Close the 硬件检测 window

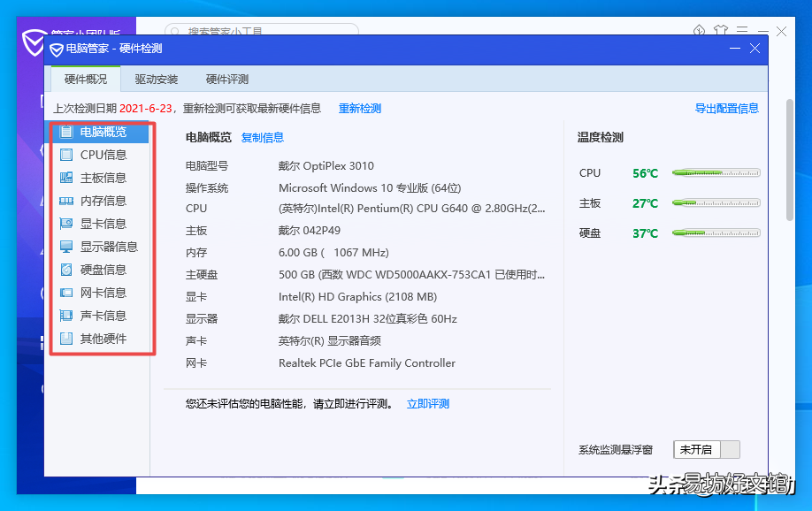(755, 48)
